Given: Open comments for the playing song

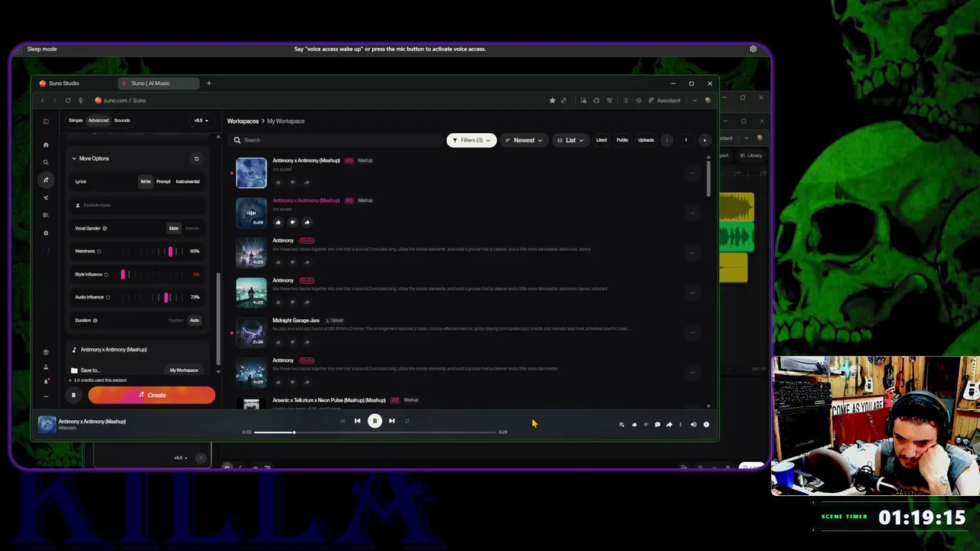Looking at the screenshot, I should tap(657, 425).
